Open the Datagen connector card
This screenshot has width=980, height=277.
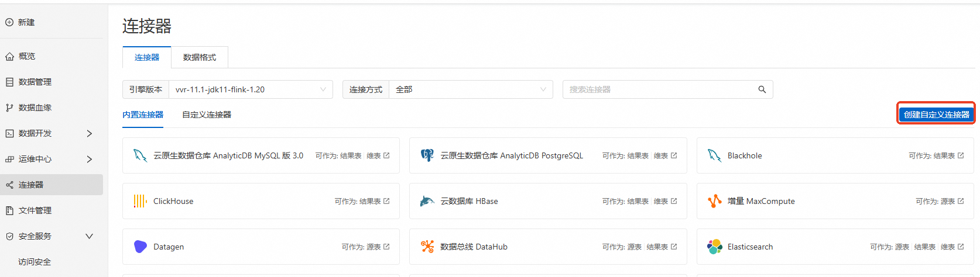pos(261,247)
